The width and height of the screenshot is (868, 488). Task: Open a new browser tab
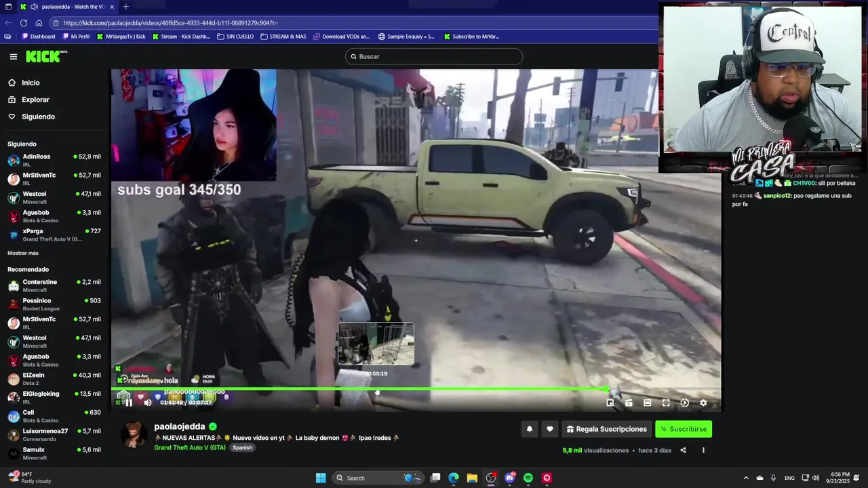click(125, 7)
